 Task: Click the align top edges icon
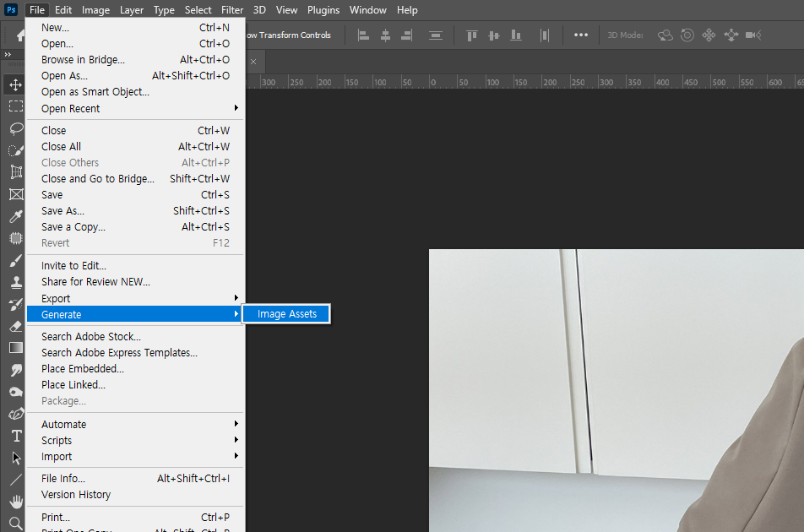(472, 35)
